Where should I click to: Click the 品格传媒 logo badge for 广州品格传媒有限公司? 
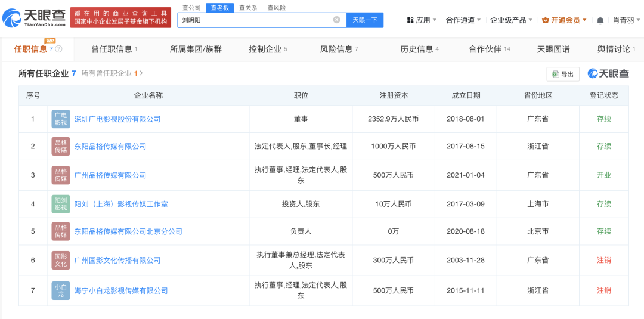[61, 175]
